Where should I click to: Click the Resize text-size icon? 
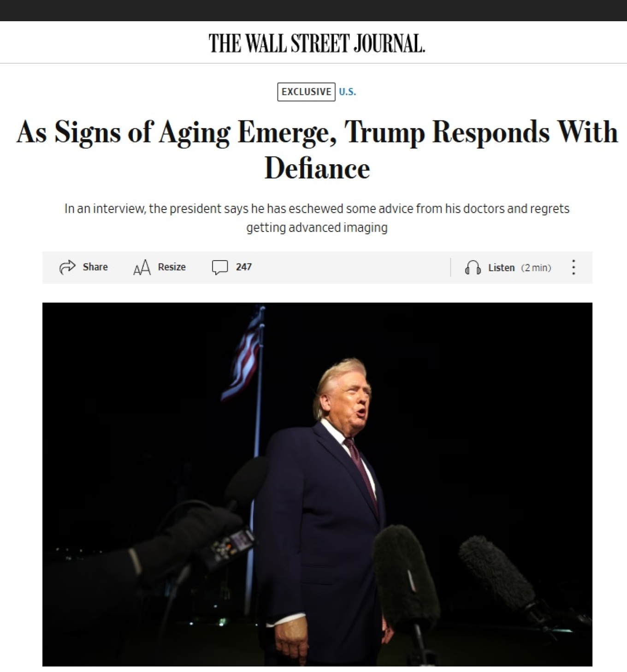142,267
